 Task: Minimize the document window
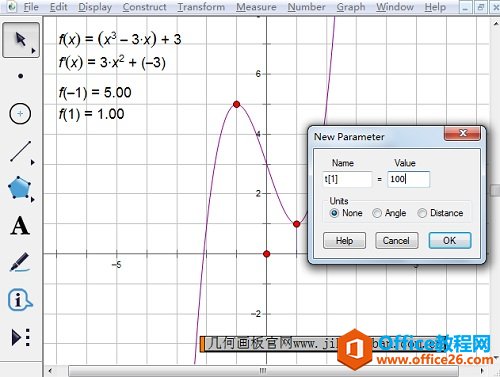click(465, 8)
